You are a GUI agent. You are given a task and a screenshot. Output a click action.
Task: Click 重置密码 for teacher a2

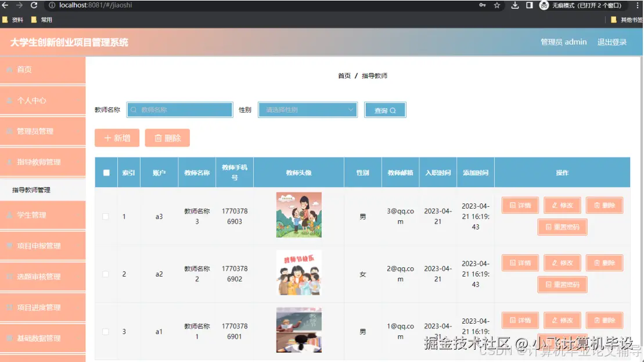click(562, 284)
